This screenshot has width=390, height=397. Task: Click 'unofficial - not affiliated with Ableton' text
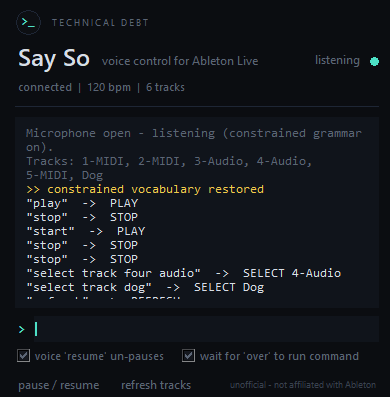click(x=303, y=385)
